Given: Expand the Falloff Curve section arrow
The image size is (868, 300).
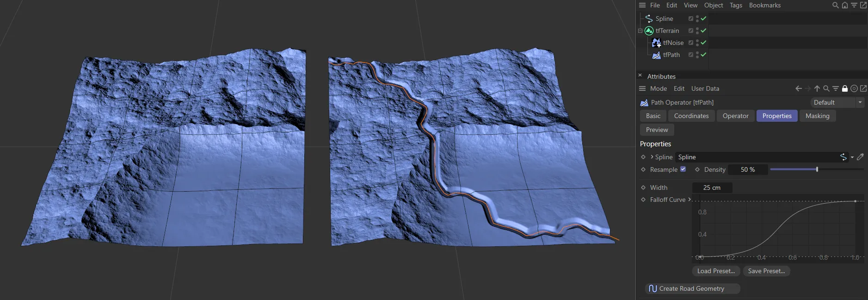Looking at the screenshot, I should (689, 200).
